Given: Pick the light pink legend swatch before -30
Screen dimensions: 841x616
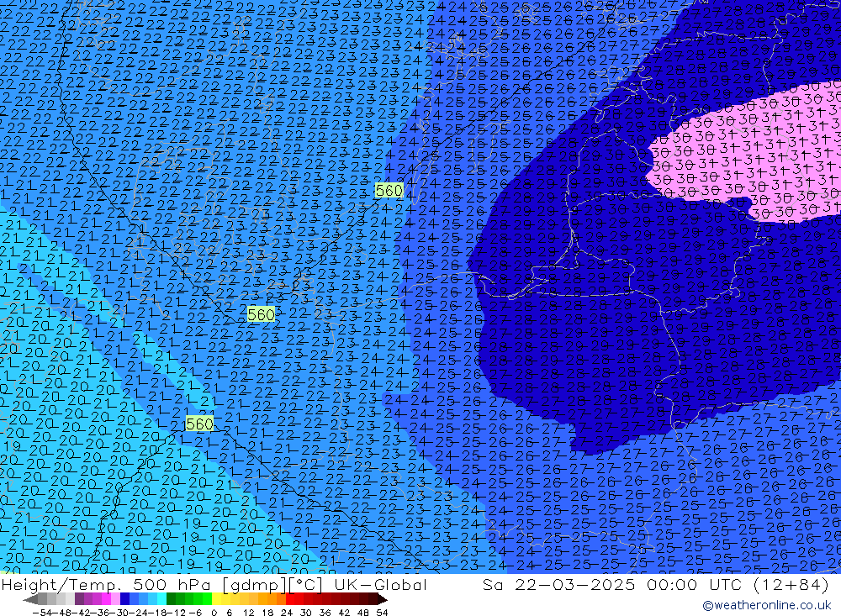Looking at the screenshot, I should click(x=115, y=600).
